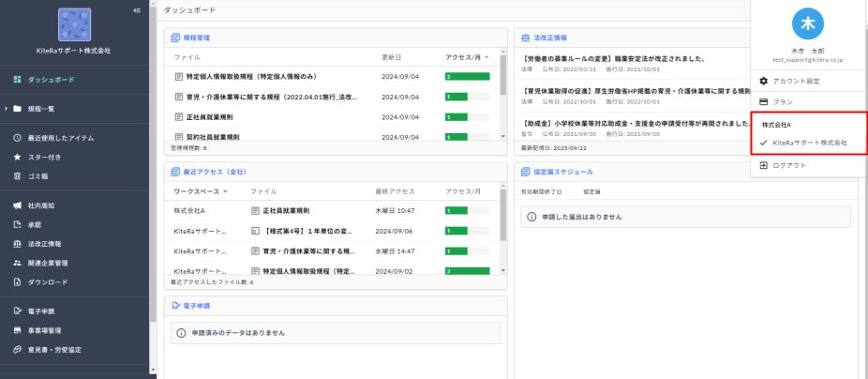Open 【様式第4号】1年単位の変… file

click(307, 231)
